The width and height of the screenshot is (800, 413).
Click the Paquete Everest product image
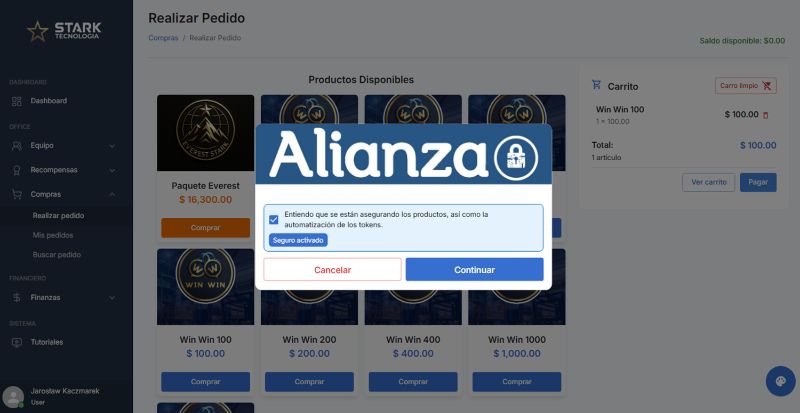pyautogui.click(x=206, y=133)
